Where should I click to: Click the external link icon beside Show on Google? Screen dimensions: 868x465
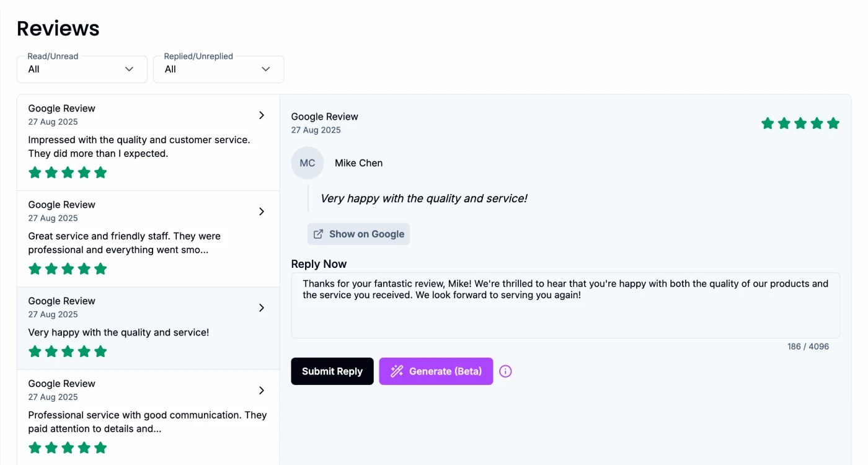319,234
